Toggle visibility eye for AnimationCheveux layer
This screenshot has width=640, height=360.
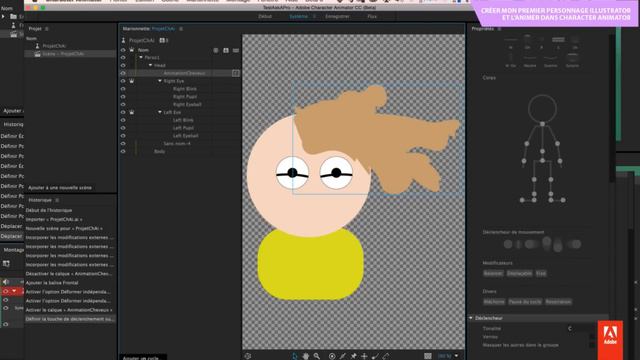click(x=123, y=73)
